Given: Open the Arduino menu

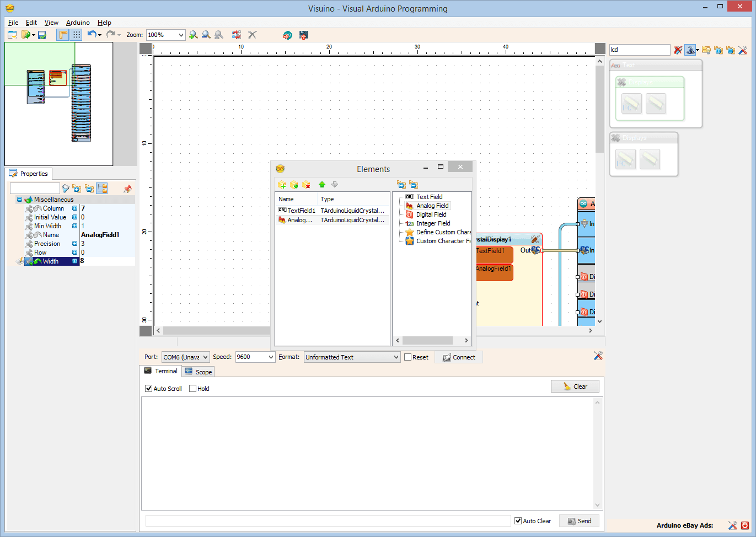Looking at the screenshot, I should [77, 23].
